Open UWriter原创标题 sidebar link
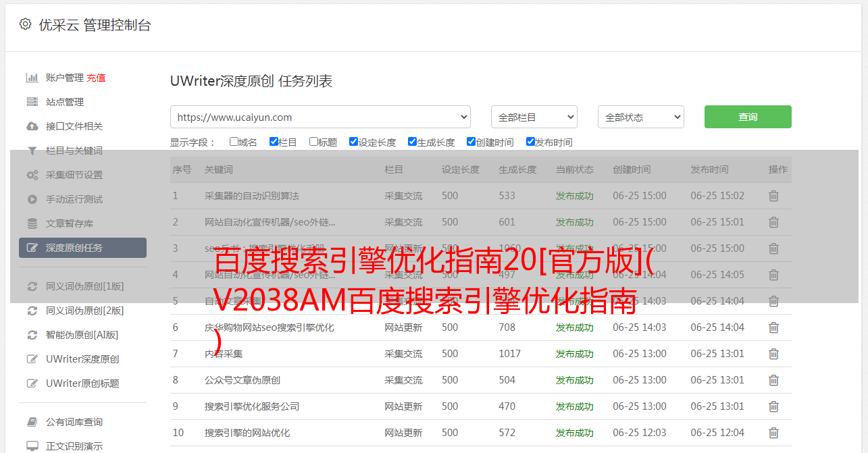This screenshot has width=868, height=453. 82,383
